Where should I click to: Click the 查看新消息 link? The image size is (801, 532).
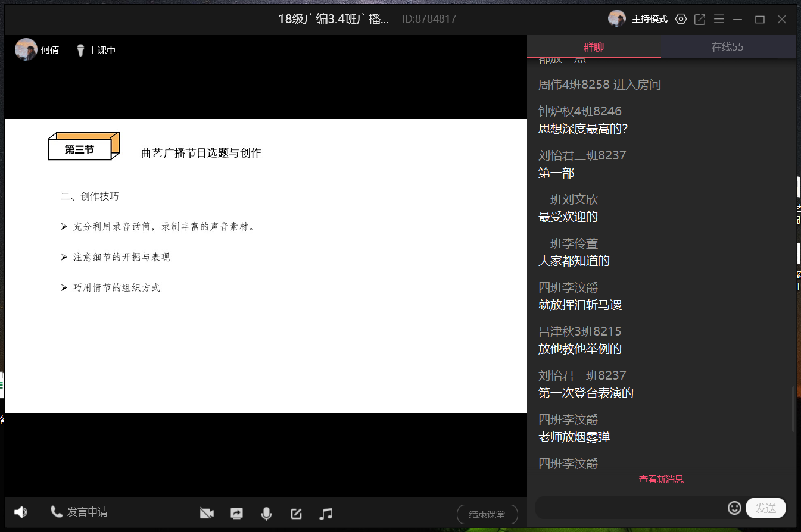pyautogui.click(x=661, y=479)
